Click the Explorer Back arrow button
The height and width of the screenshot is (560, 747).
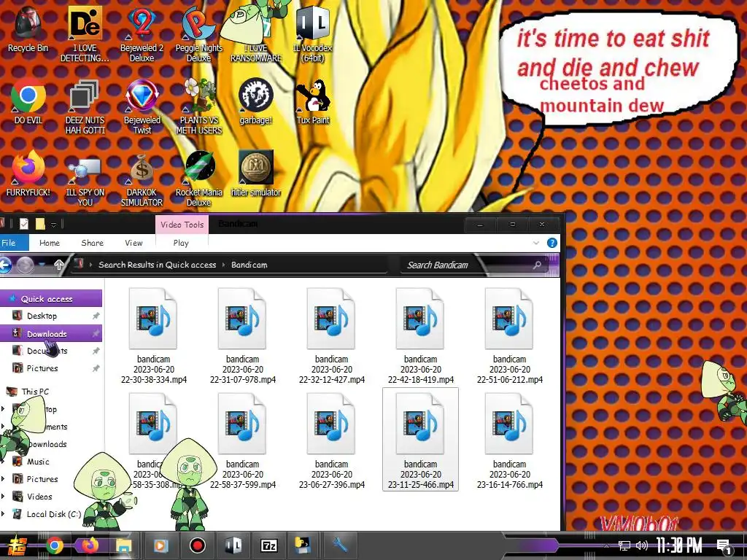tap(5, 265)
